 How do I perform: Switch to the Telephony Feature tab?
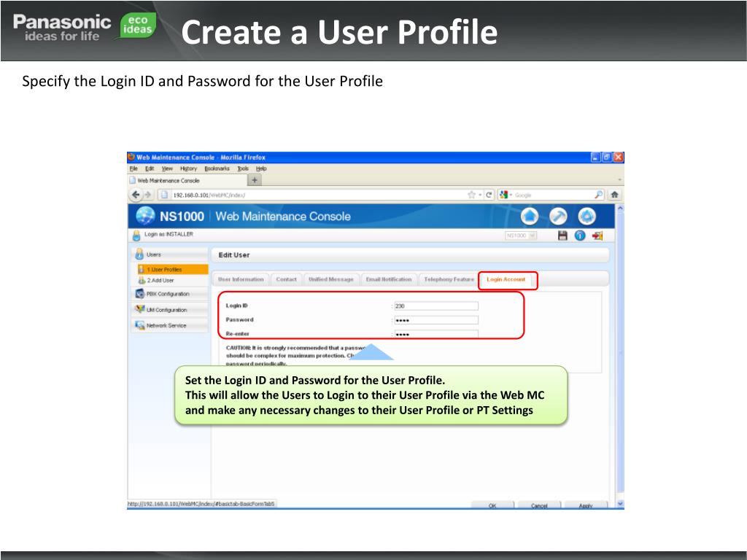coord(449,279)
